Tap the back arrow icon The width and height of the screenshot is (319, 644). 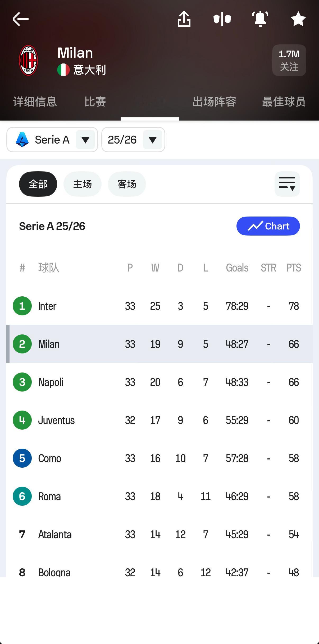(x=21, y=19)
